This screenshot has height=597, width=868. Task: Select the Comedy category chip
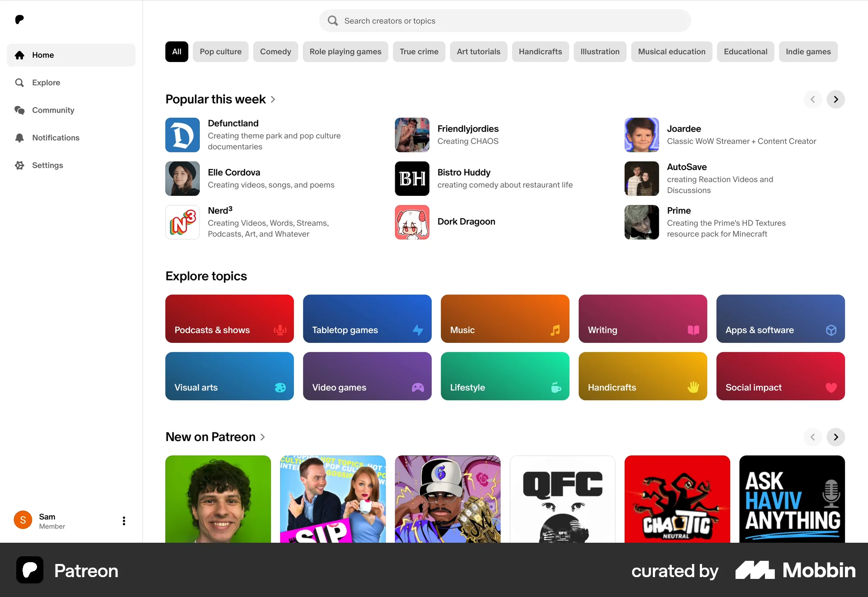click(275, 52)
